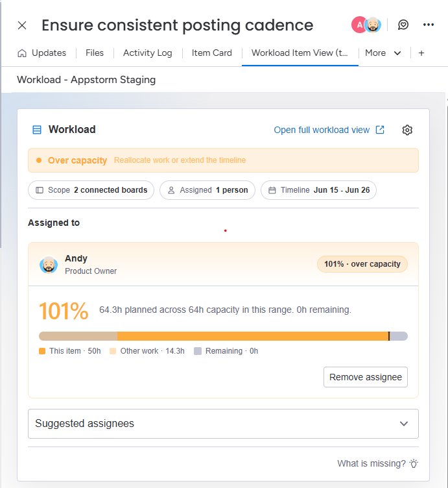Viewport: 448px width, 488px height.
Task: Click the person icon in the Assigned chip
Action: coord(171,190)
